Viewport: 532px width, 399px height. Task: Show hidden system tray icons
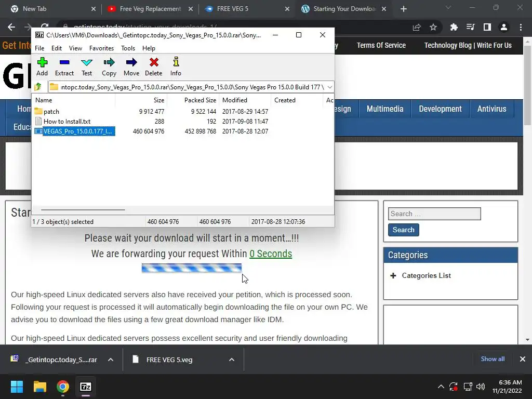[x=441, y=387]
